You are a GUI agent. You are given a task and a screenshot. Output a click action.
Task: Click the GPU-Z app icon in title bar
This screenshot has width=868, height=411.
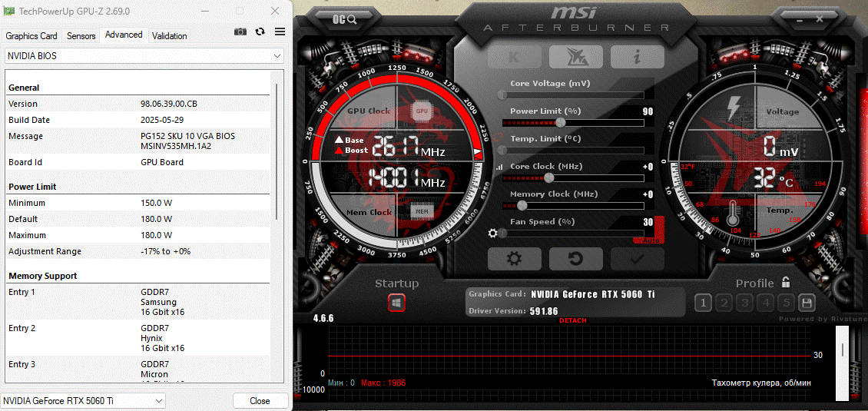9,11
